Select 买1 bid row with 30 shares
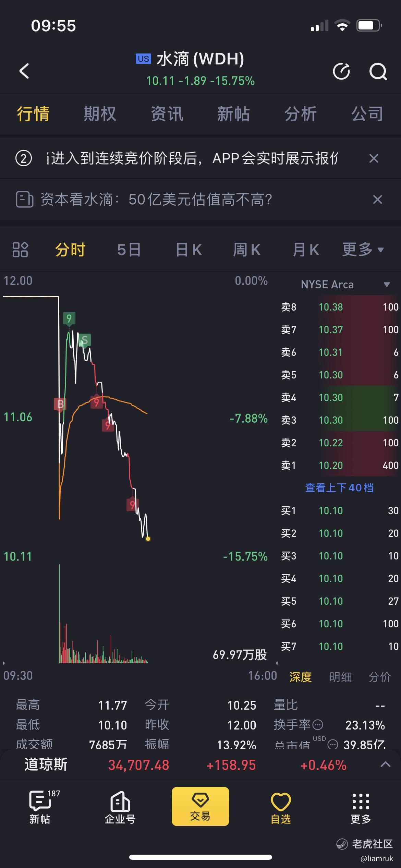This screenshot has height=868, width=401. tap(340, 510)
